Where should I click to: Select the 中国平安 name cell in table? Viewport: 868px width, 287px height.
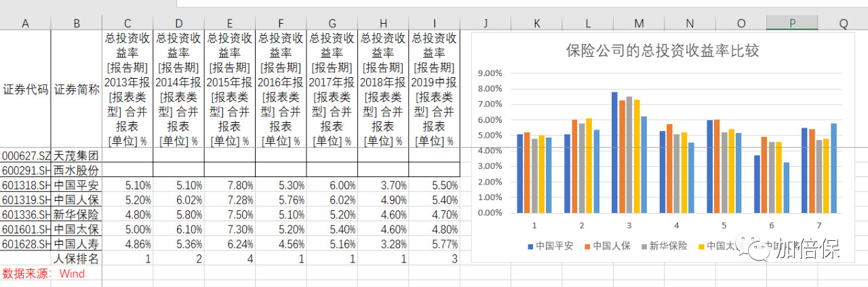point(77,185)
